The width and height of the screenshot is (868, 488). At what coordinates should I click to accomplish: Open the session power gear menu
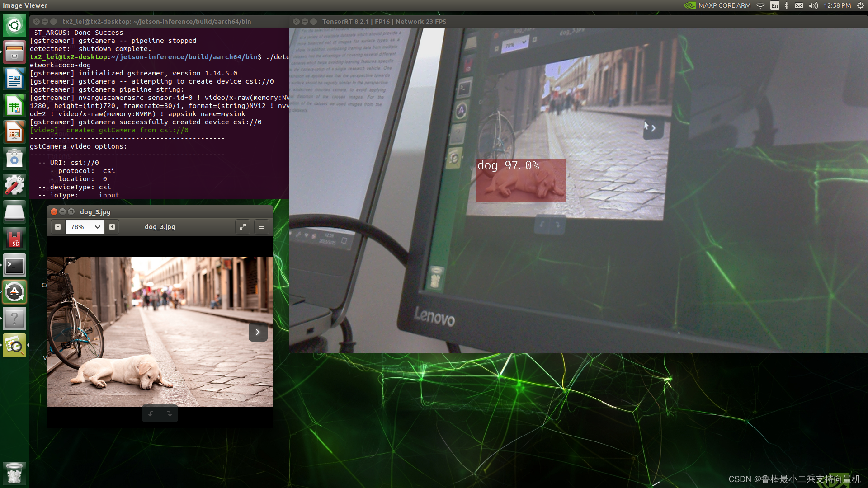click(x=861, y=5)
